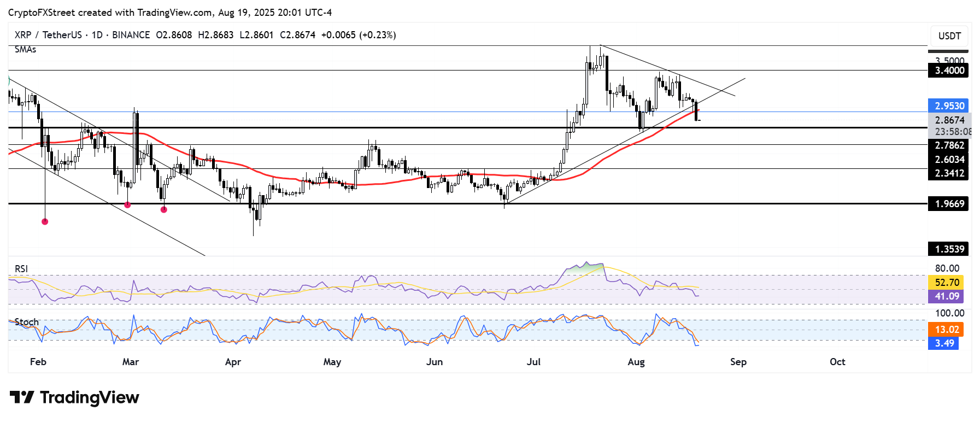The height and width of the screenshot is (422, 980).
Task: Click the pink marker dot near March start
Action: coord(127,205)
